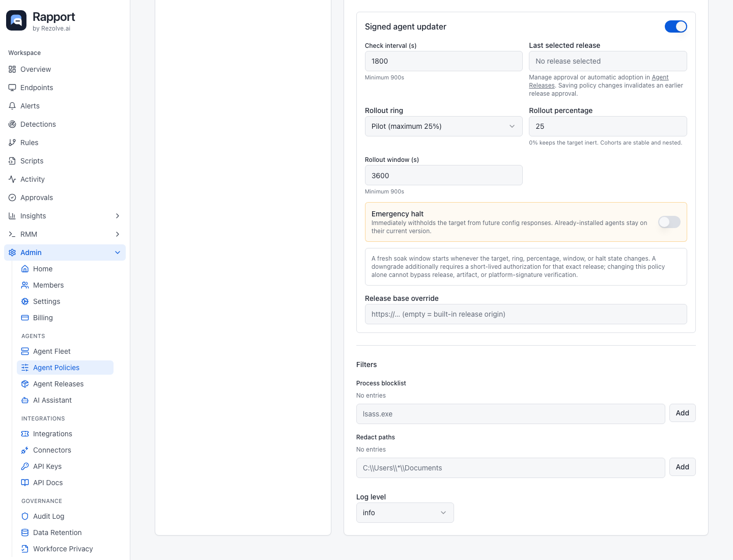This screenshot has height=560, width=733.
Task: Click the Members people icon
Action: [x=25, y=285]
